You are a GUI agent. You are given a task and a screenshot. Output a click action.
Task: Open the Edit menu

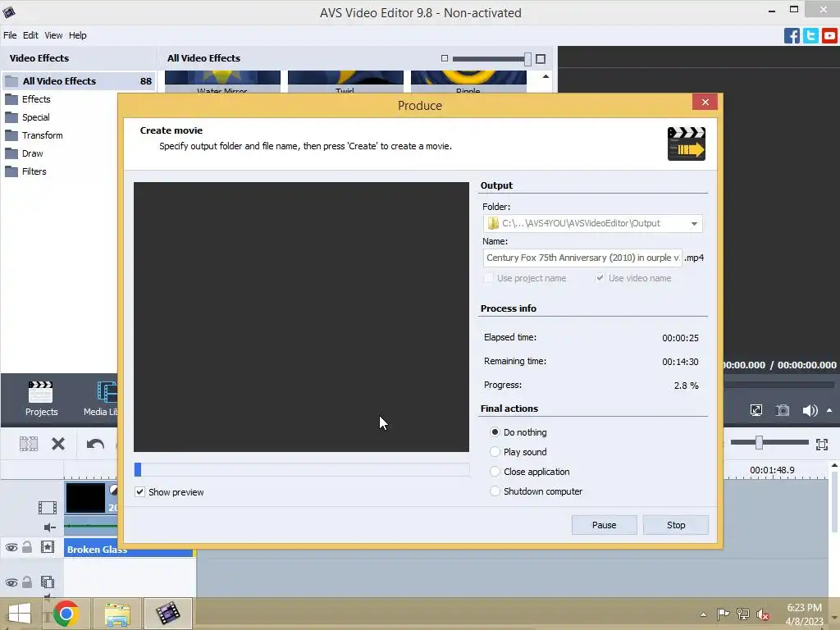pos(30,35)
